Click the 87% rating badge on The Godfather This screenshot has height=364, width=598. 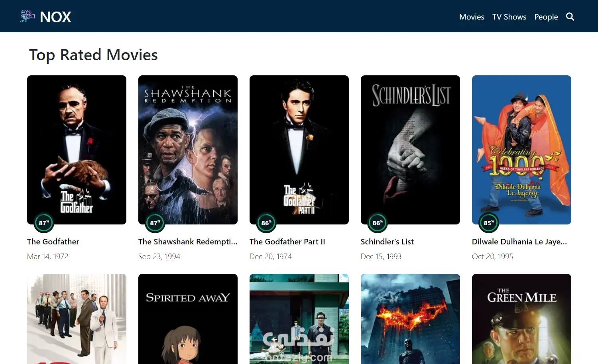pos(43,223)
